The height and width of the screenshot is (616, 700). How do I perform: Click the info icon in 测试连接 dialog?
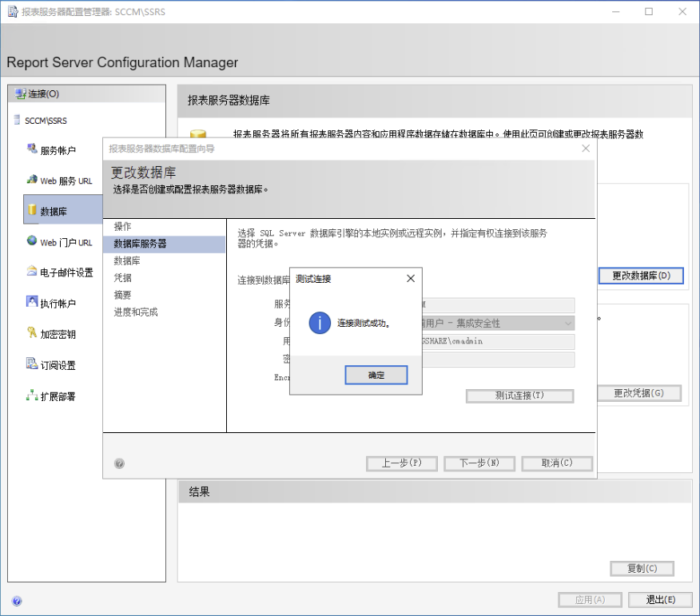point(320,323)
